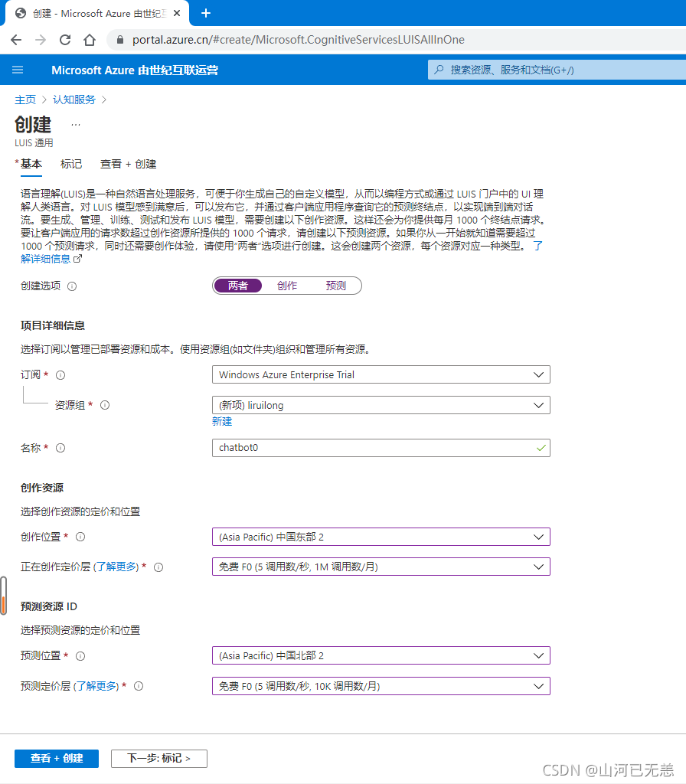Go to browser home page icon

[90, 40]
